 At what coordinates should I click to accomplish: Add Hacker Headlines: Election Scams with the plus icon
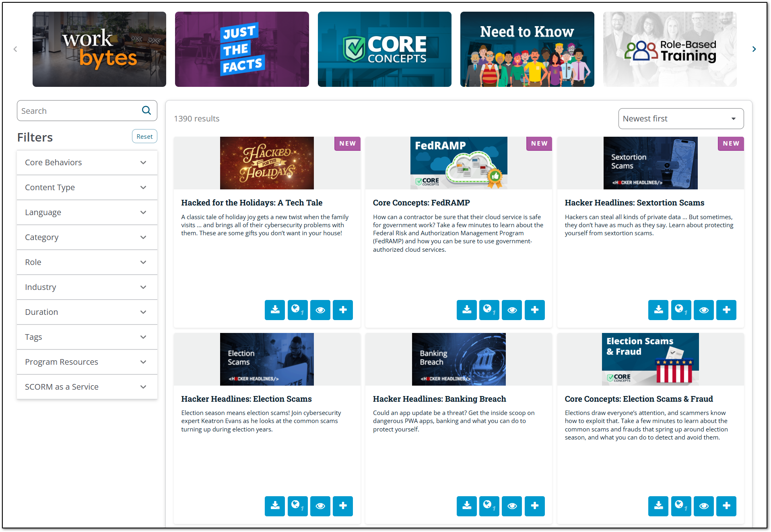[343, 506]
